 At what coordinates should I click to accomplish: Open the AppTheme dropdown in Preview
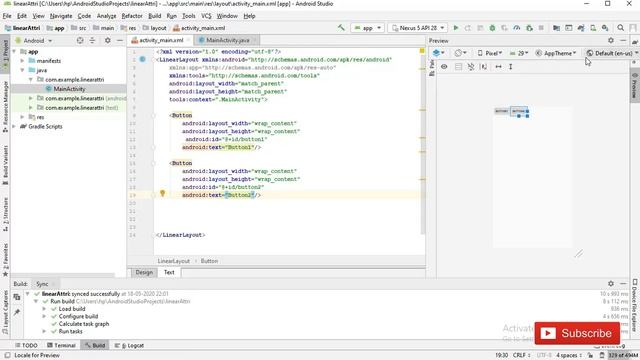tap(556, 53)
